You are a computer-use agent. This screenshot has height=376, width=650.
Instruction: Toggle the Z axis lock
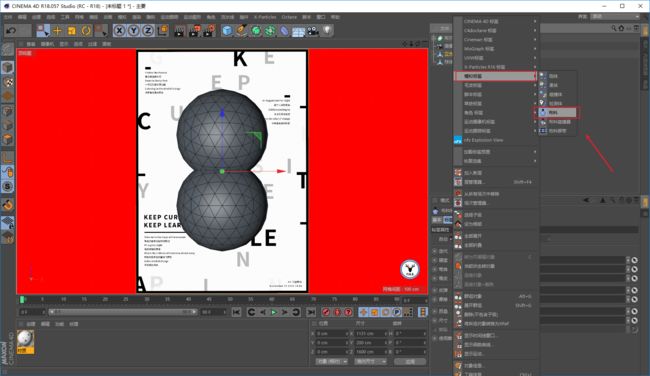(x=148, y=31)
